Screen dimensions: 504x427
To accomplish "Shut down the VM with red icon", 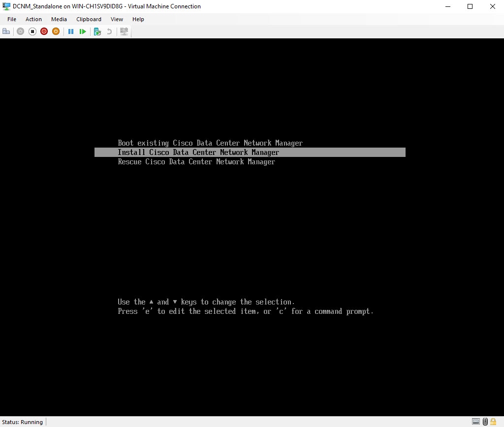I will click(x=44, y=31).
